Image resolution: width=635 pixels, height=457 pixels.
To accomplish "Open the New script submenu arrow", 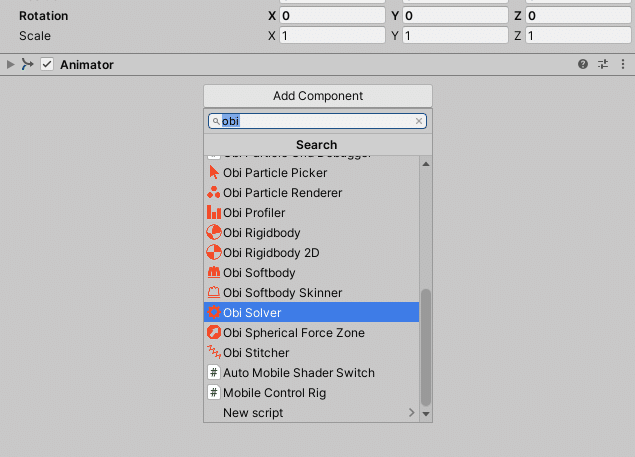I will click(411, 413).
